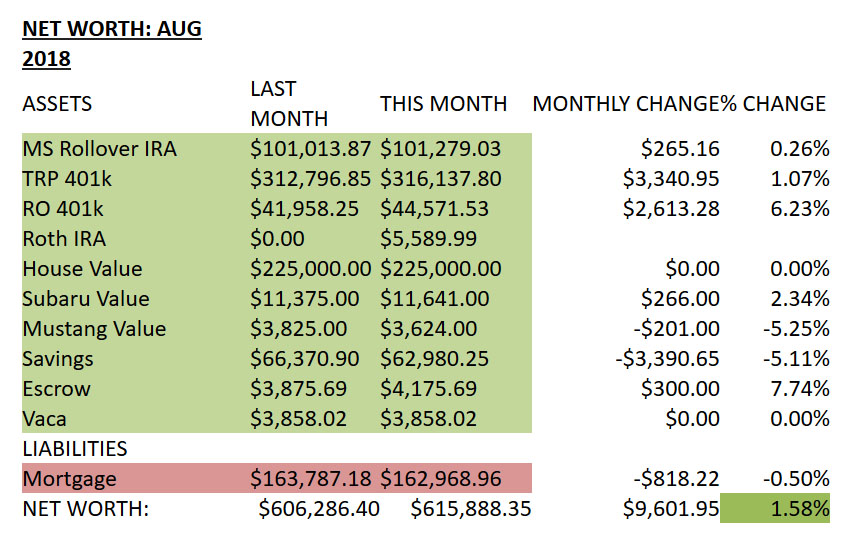The height and width of the screenshot is (541, 849).
Task: Click the THIS MONTH column header
Action: click(x=443, y=104)
